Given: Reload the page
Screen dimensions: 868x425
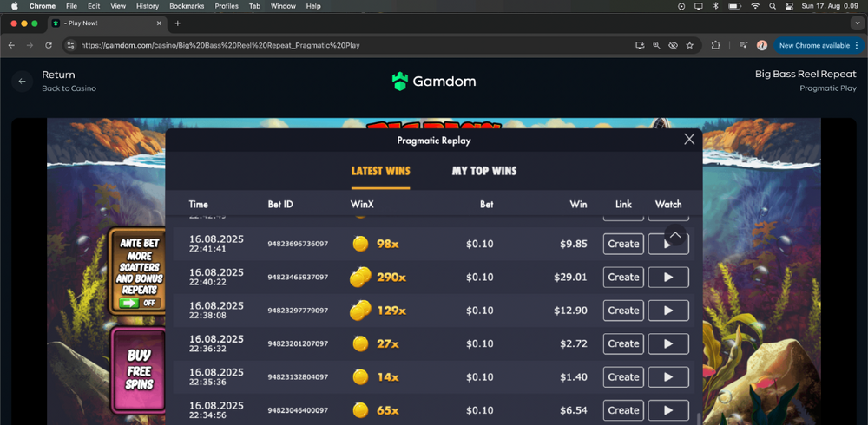Looking at the screenshot, I should point(49,45).
